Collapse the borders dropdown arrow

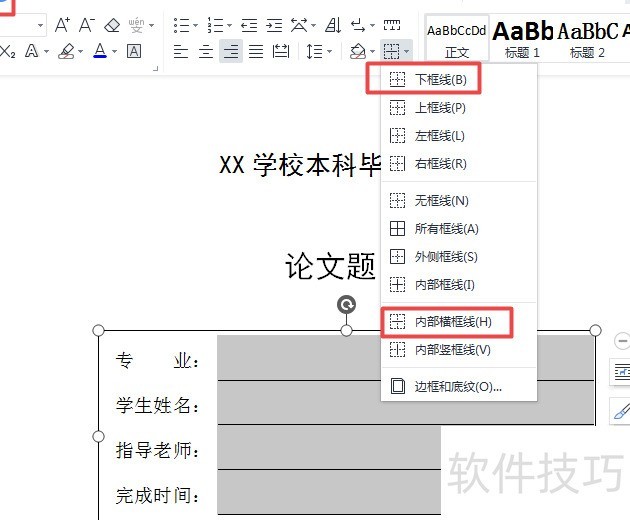coord(407,51)
